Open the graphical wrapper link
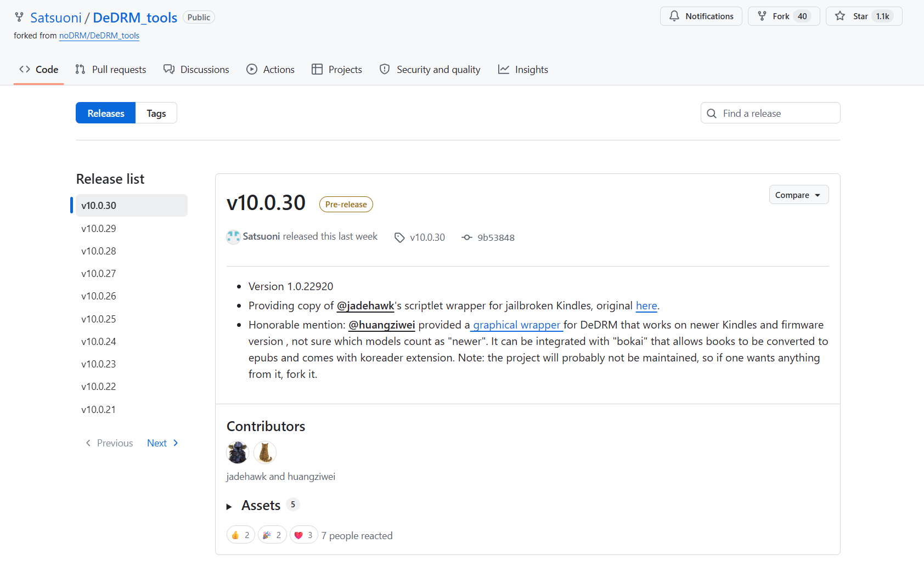The image size is (924, 566). [516, 325]
